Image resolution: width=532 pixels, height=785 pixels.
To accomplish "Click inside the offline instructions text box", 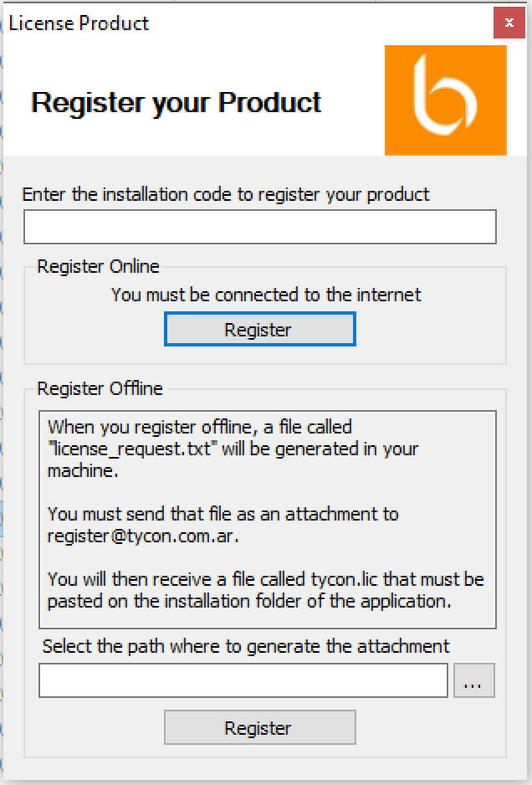I will (x=267, y=519).
